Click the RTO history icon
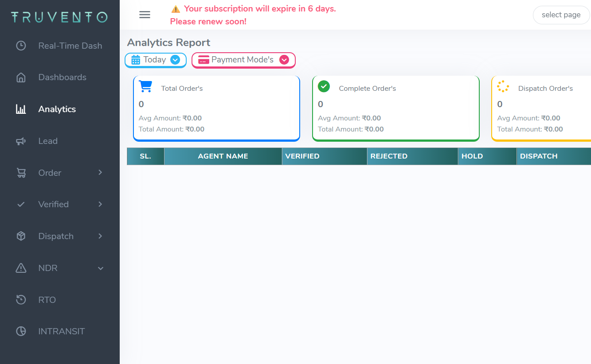 pos(21,300)
